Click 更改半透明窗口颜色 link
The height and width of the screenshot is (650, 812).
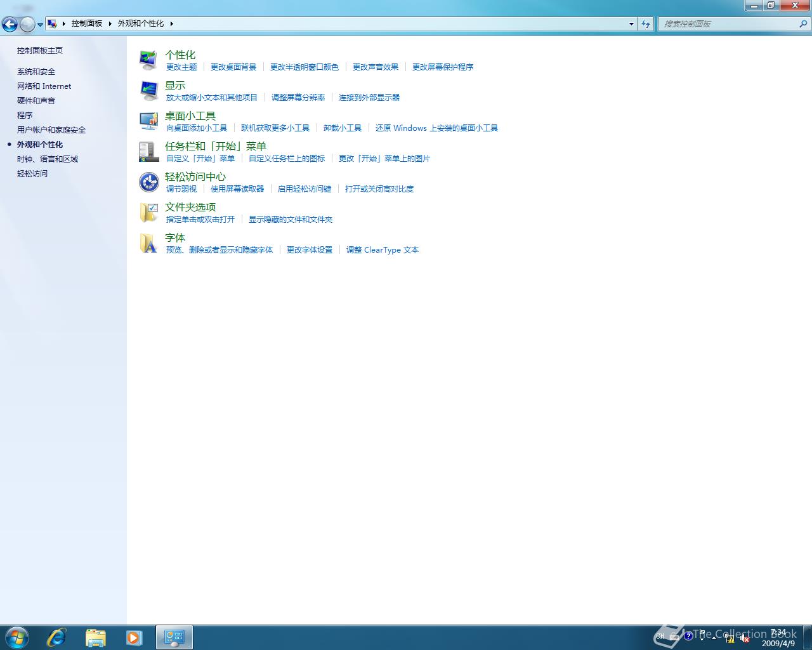click(304, 67)
